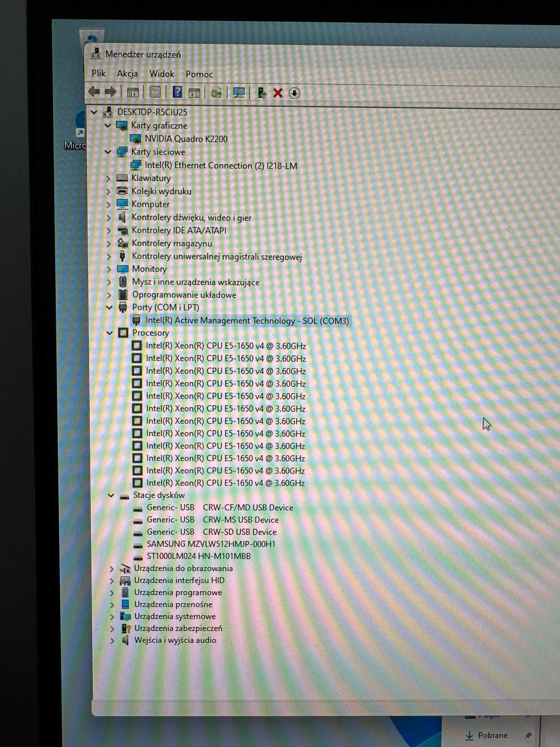Viewport: 560px width, 747px height.
Task: Select Intel(R) Ethernet Connection (2) I218-LM
Action: 221,165
